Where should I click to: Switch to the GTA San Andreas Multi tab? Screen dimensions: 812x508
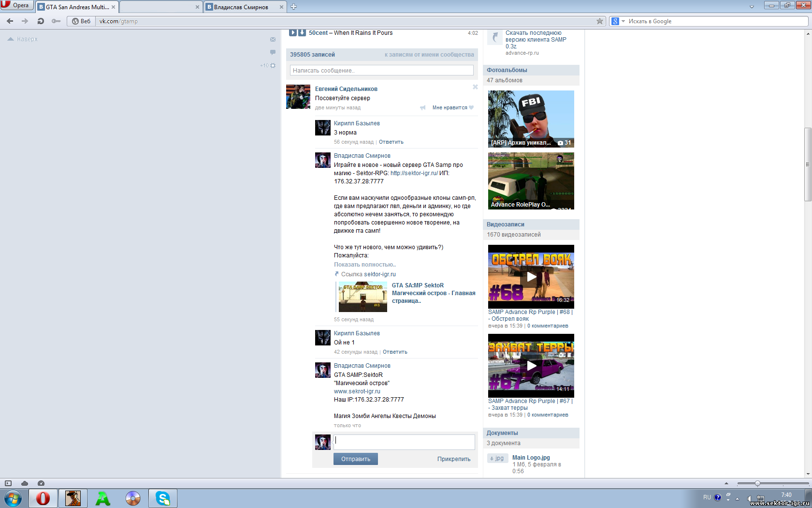click(x=77, y=7)
